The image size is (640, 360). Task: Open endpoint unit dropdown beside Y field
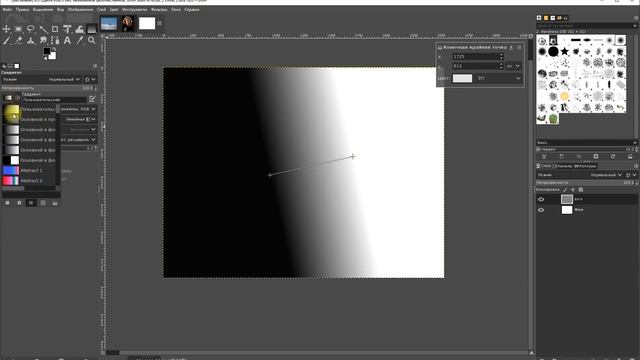click(513, 66)
